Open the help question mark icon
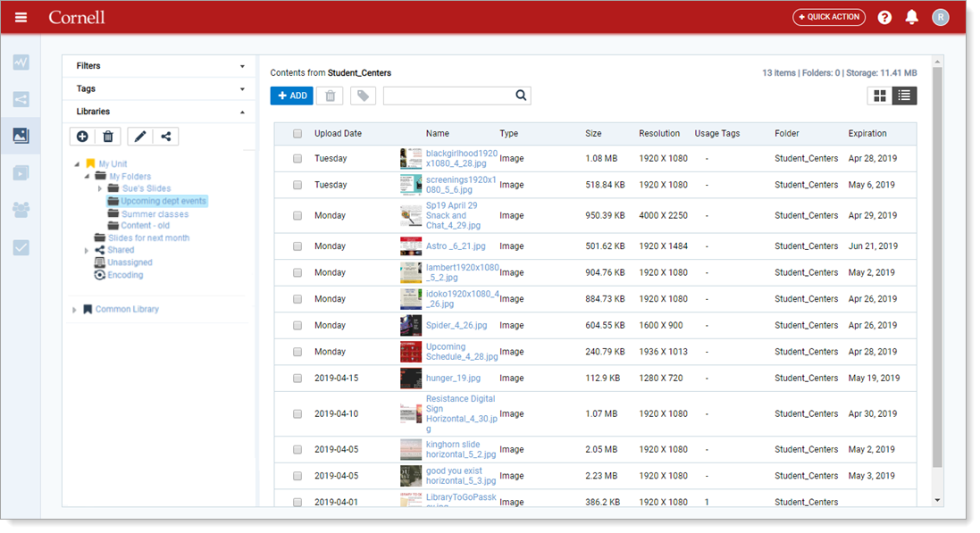980x533 pixels. click(x=884, y=18)
